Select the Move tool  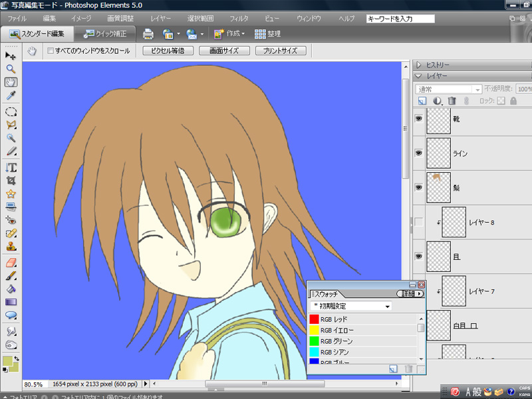point(11,55)
